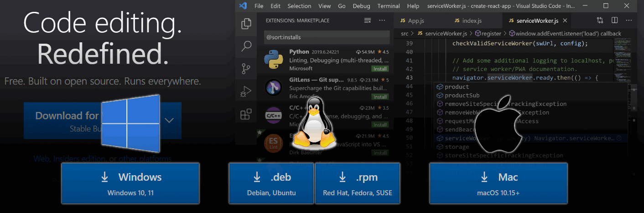Close the serviceWorker.js tab
Image resolution: width=644 pixels, height=213 pixels.
tap(565, 21)
